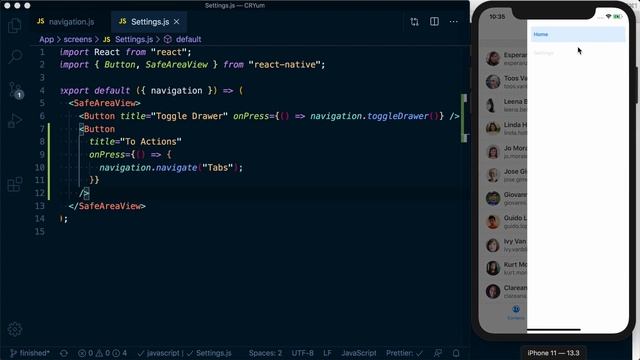This screenshot has height=360, width=640.
Task: Open the More Actions ellipsis menu
Action: [x=453, y=22]
